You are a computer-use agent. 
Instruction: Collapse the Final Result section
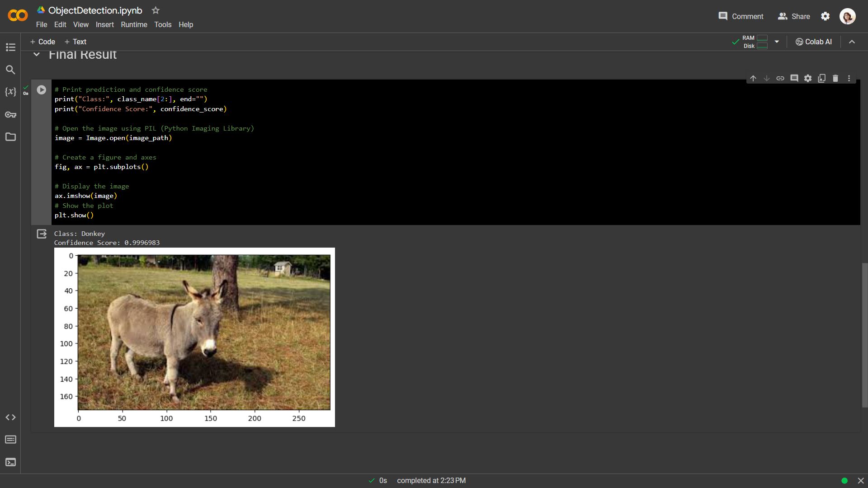(36, 54)
